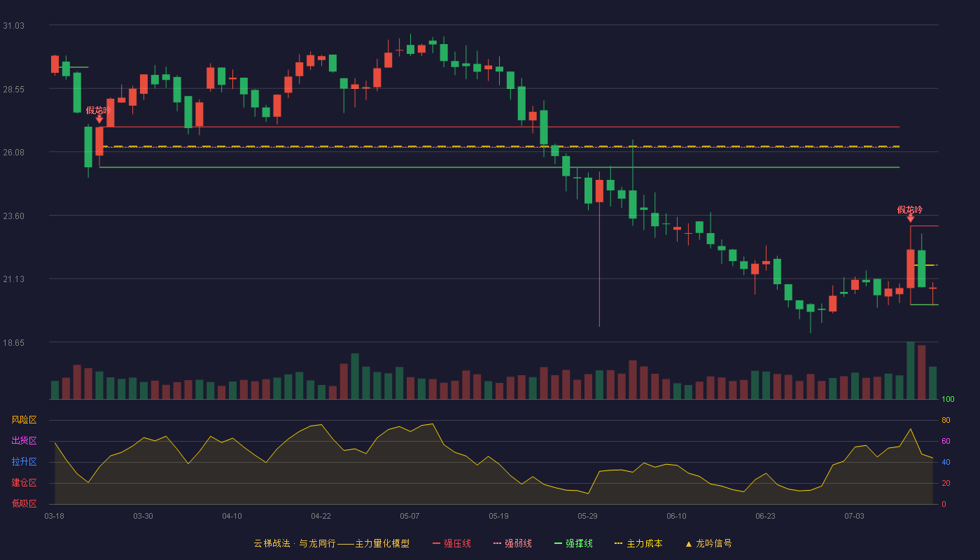980x560 pixels.
Task: Click the dashed 强弱线 legend icon
Action: click(x=498, y=543)
